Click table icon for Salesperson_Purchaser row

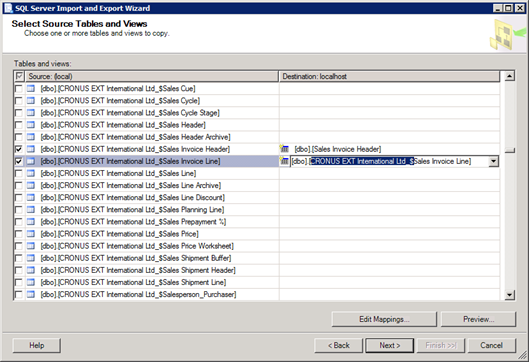click(31, 295)
